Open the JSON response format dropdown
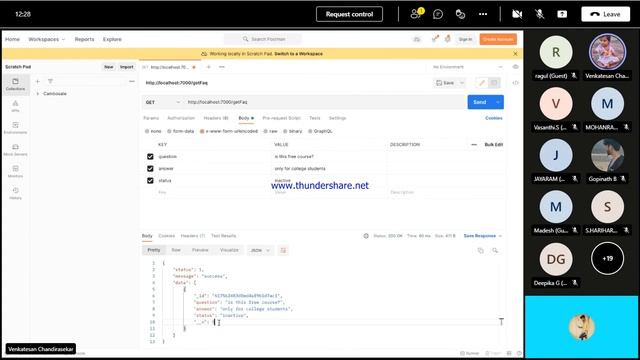The height and width of the screenshot is (360, 640). click(260, 250)
